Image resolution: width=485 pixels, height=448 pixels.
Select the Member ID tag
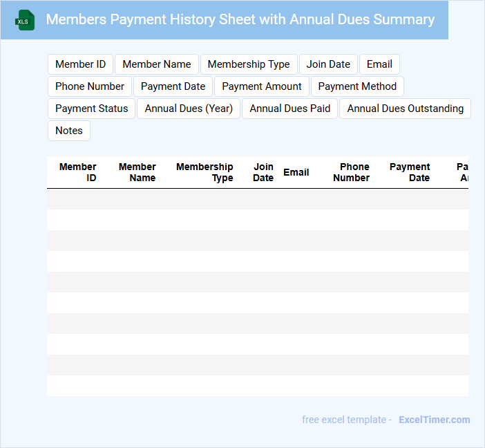(x=80, y=64)
